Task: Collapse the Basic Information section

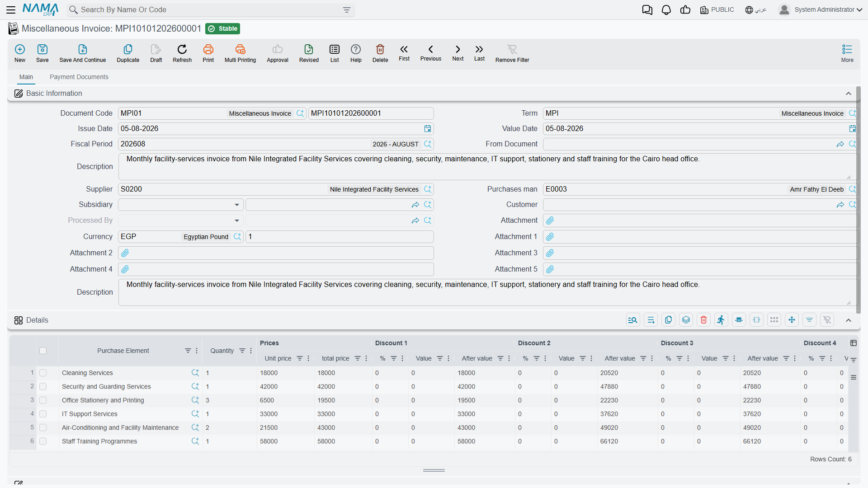Action: [x=849, y=94]
